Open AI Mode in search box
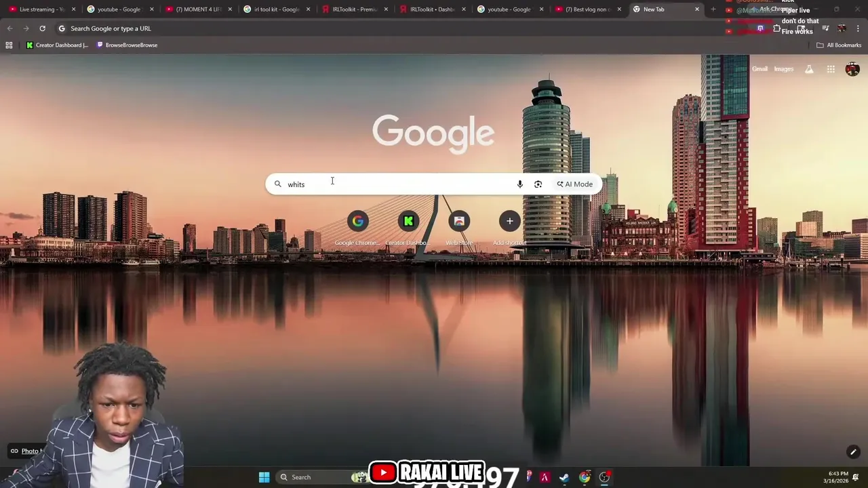The height and width of the screenshot is (488, 868). tap(574, 184)
